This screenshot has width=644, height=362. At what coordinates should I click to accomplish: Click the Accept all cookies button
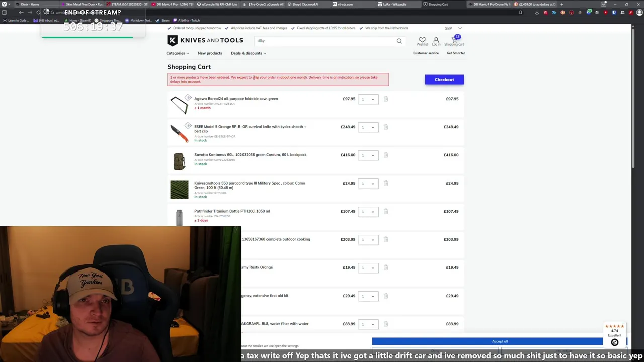point(500,341)
